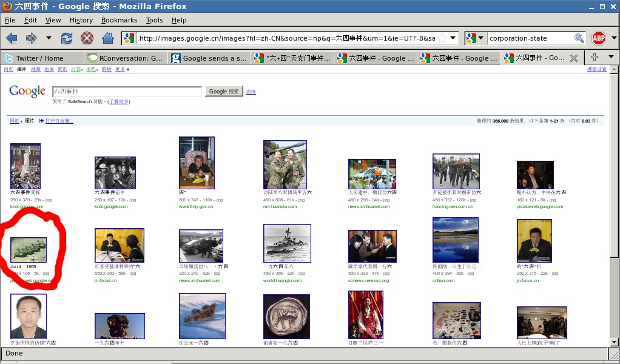Open the Tools menu
Image resolution: width=620 pixels, height=364 pixels.
coord(154,20)
